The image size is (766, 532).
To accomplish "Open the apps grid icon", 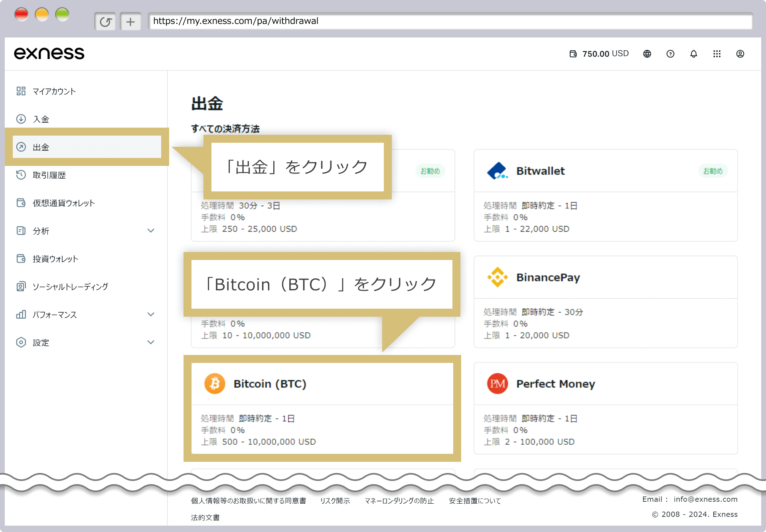I will 717,54.
